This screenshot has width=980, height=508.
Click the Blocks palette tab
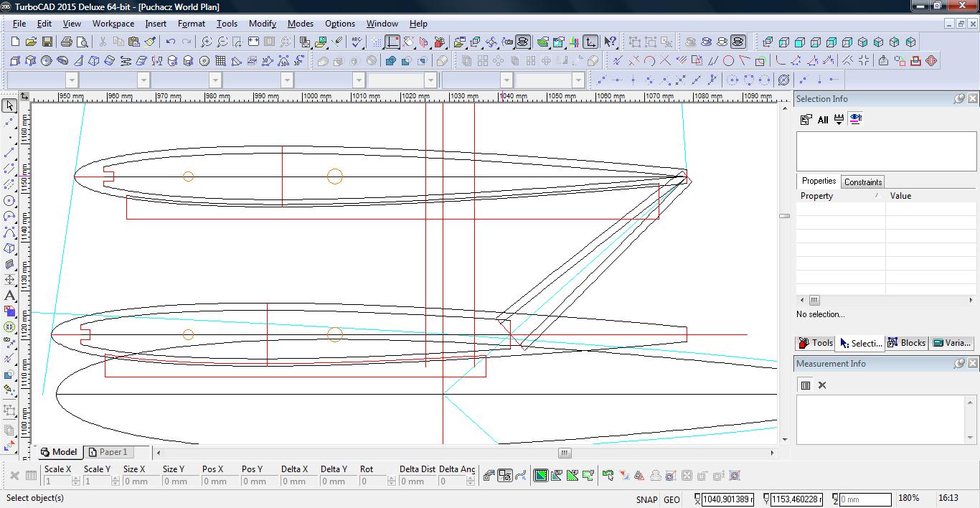pyautogui.click(x=906, y=343)
